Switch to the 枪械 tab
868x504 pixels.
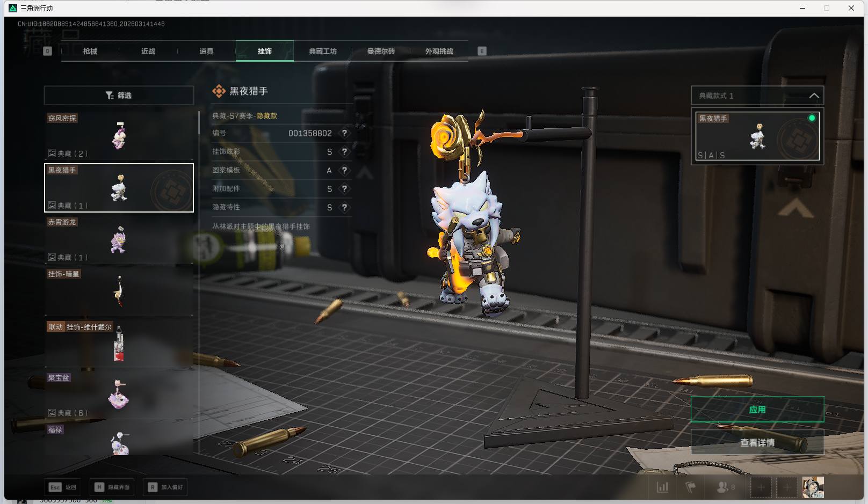point(90,51)
